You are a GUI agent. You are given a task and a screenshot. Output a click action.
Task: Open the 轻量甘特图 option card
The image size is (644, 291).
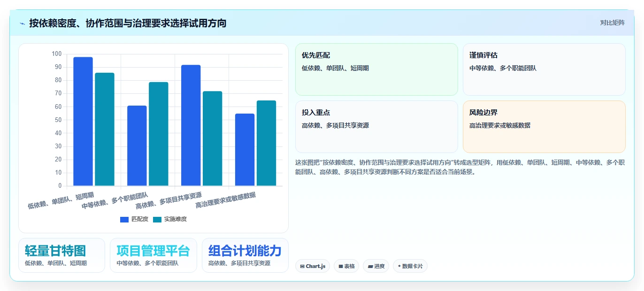pos(61,255)
